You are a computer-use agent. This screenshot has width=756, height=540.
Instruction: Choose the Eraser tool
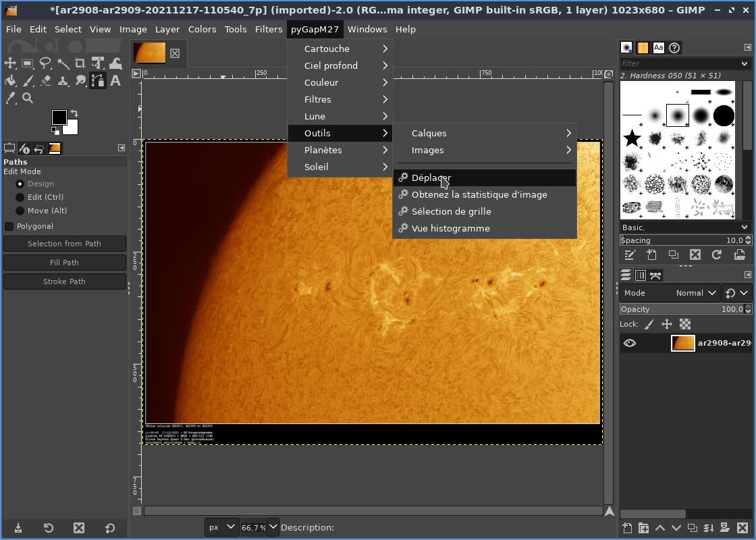pyautogui.click(x=45, y=81)
